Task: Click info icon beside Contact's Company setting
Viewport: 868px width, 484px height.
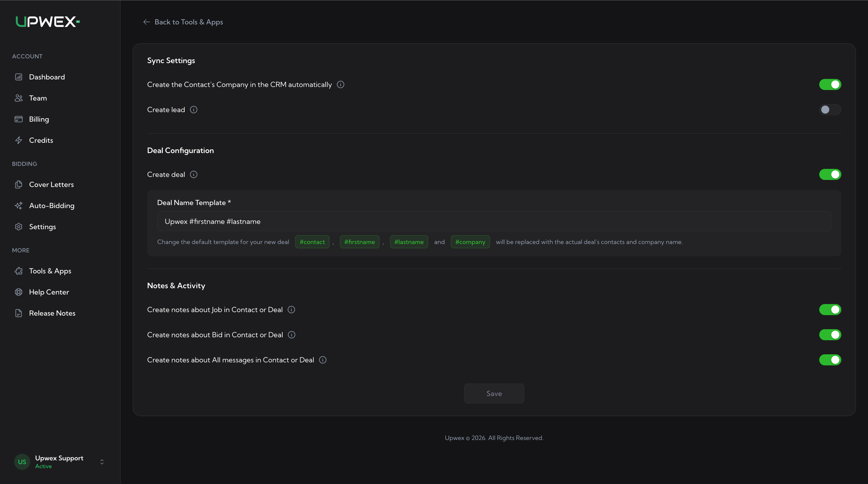Action: [x=341, y=85]
